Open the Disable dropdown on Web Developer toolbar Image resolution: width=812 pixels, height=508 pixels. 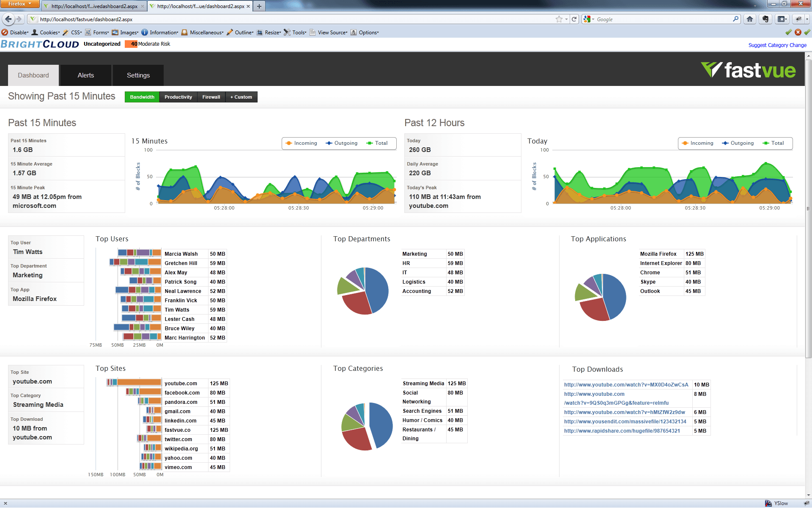tap(15, 33)
